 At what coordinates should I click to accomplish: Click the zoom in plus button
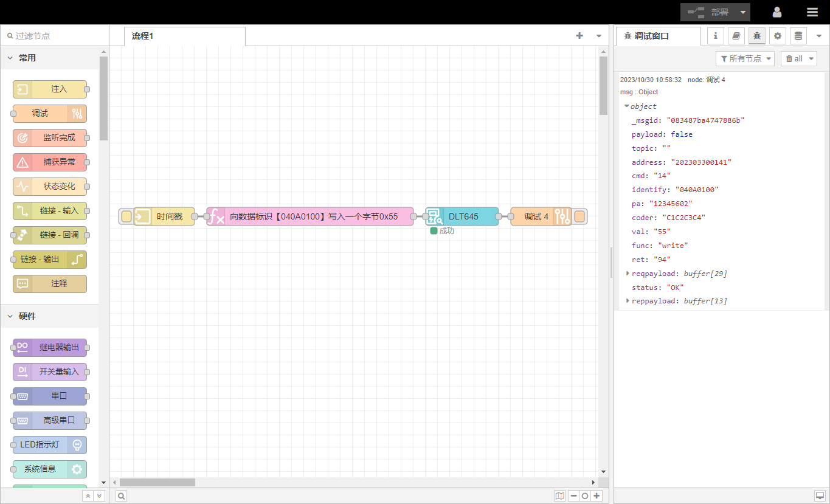pos(597,496)
